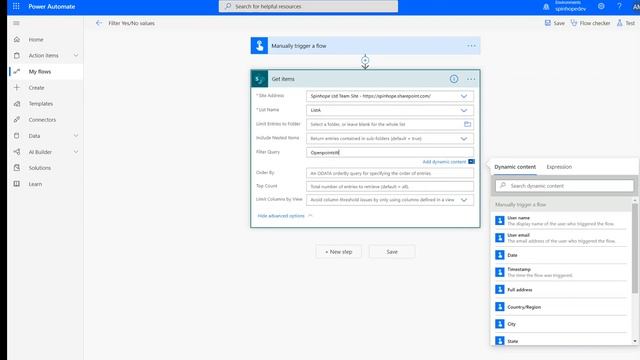Image resolution: width=640 pixels, height=360 pixels.
Task: Click Save button below the flow
Action: click(392, 252)
